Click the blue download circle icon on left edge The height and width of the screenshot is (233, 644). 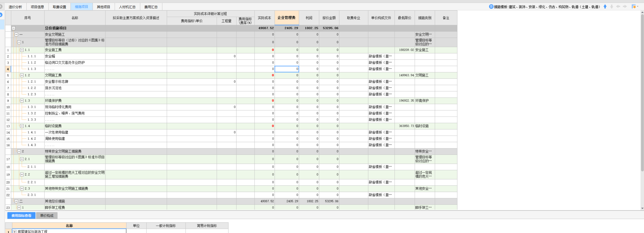pos(1,15)
